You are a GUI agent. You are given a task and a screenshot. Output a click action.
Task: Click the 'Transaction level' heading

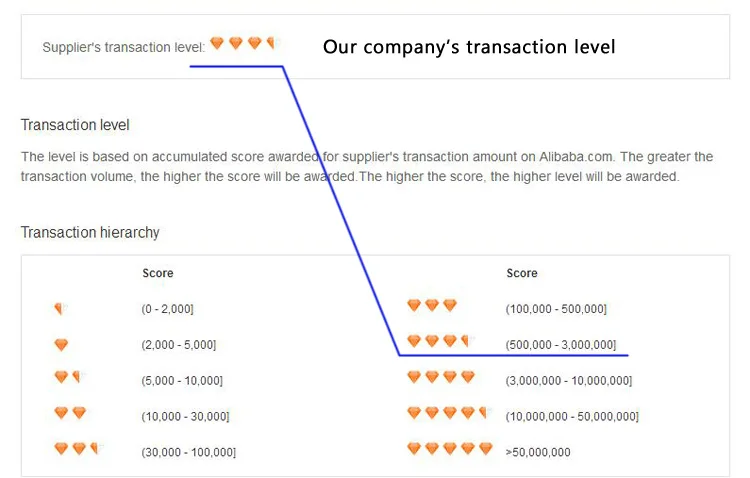75,125
